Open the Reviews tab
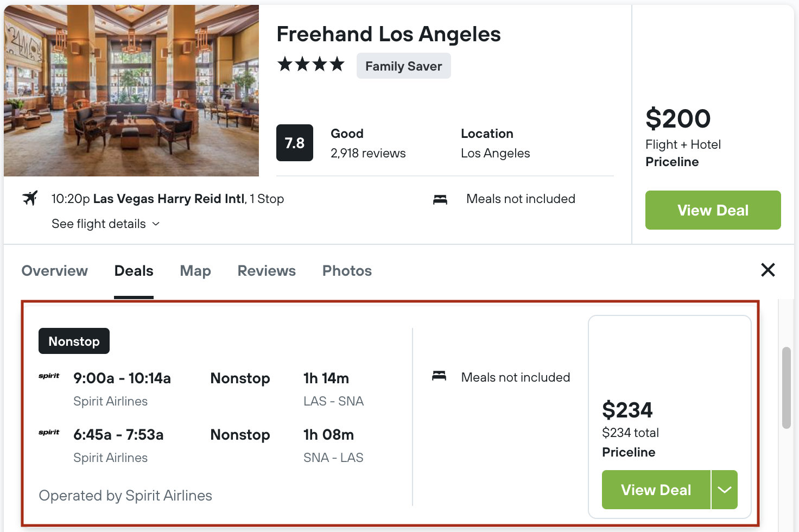The image size is (799, 532). 267,271
